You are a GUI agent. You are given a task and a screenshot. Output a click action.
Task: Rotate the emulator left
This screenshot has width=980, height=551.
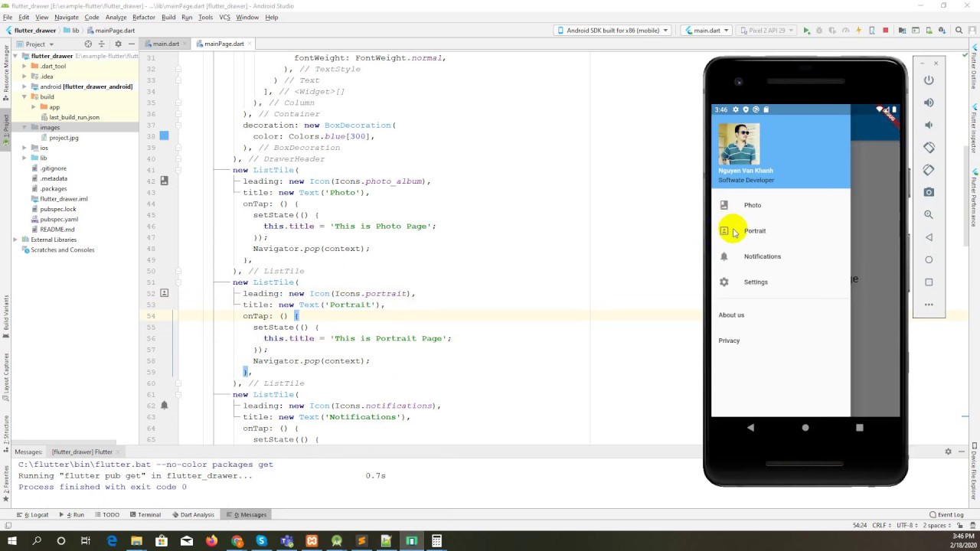929,147
